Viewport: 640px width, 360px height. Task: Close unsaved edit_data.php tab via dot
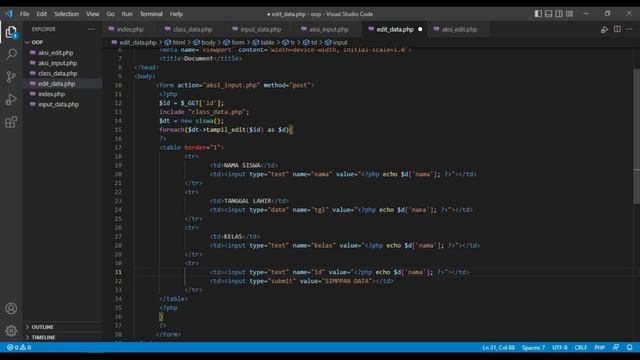coord(420,29)
